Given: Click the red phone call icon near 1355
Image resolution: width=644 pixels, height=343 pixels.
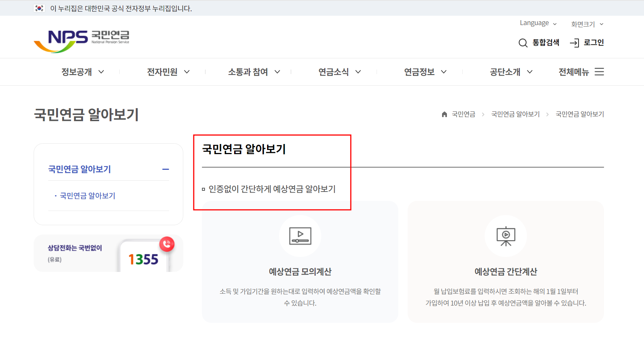Looking at the screenshot, I should coord(168,244).
